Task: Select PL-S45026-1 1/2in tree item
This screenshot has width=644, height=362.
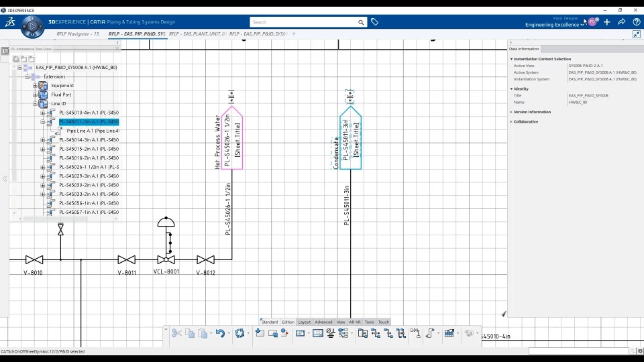Action: tap(89, 167)
